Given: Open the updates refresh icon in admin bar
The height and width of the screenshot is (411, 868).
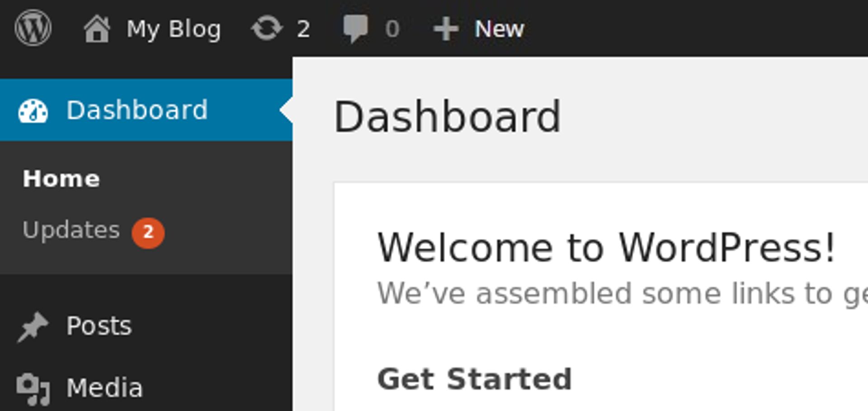Looking at the screenshot, I should pos(267,28).
